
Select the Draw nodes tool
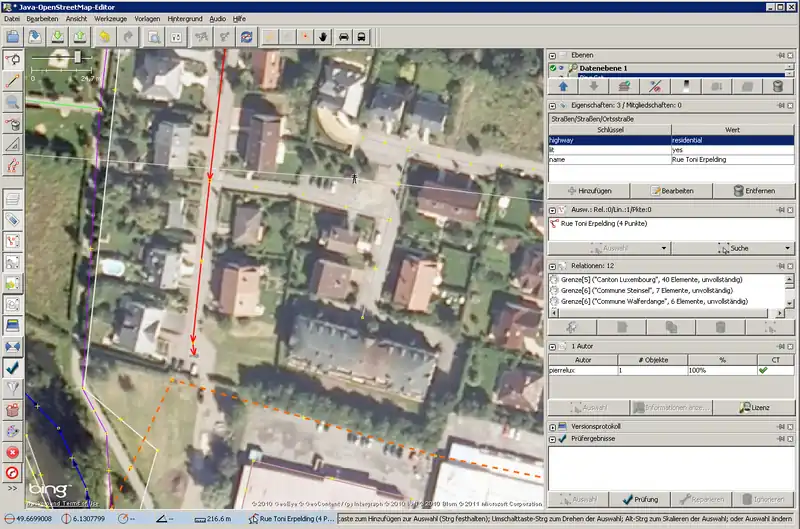[13, 80]
